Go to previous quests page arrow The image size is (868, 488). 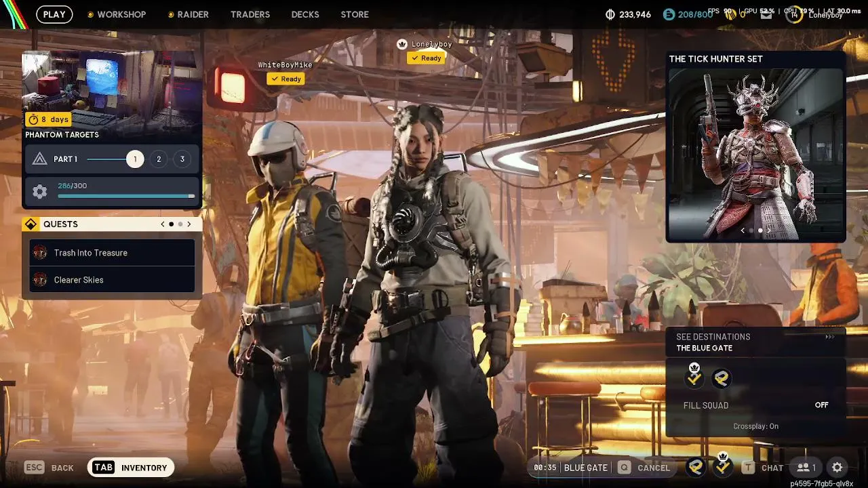point(163,224)
